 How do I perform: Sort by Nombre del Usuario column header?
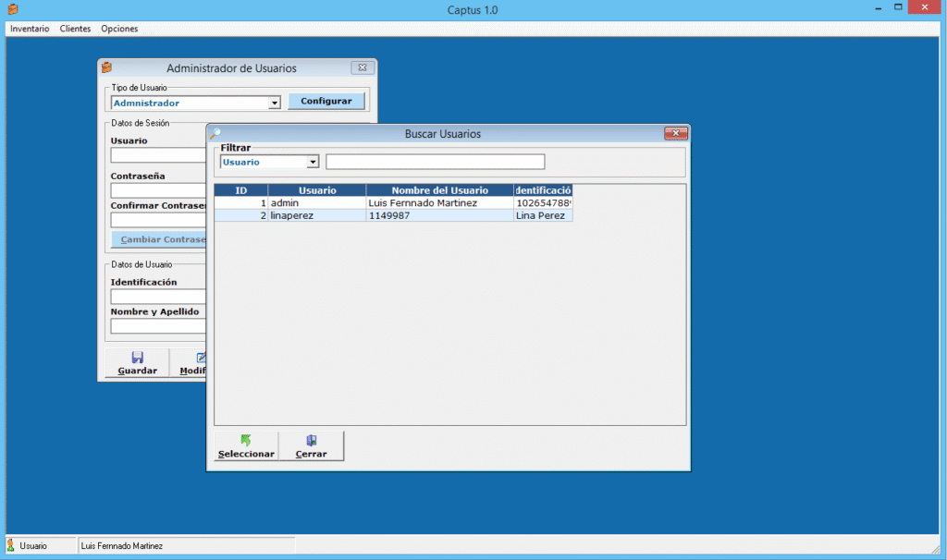(x=439, y=190)
